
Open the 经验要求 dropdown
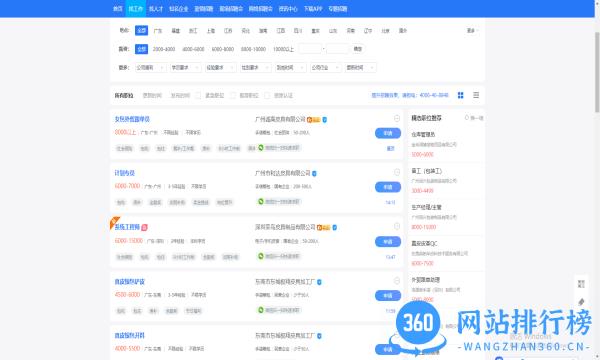[220, 67]
